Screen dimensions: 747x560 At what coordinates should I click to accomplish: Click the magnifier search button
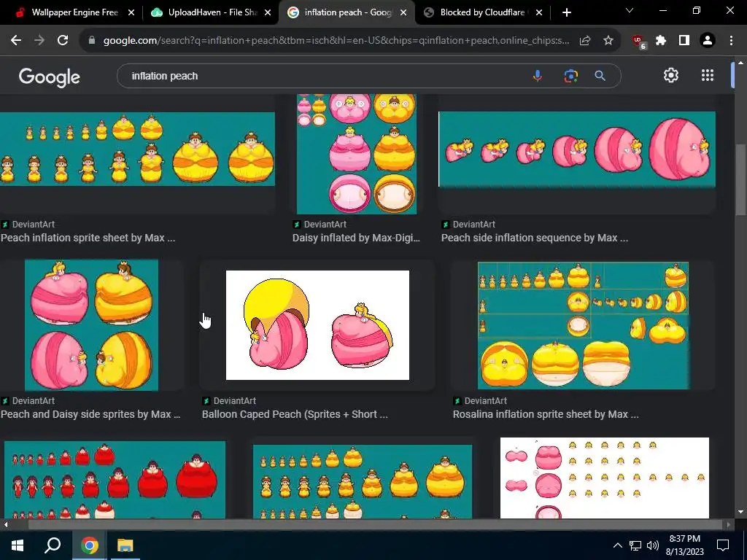[x=600, y=76]
